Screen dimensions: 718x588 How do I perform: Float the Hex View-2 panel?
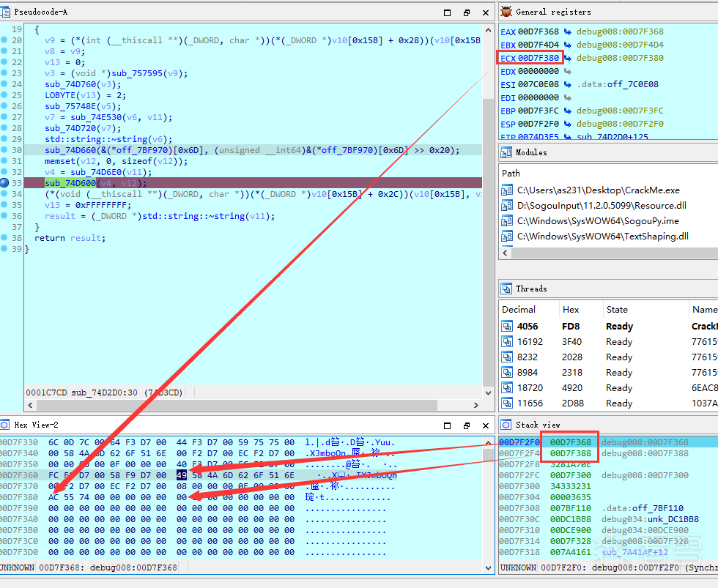point(467,425)
